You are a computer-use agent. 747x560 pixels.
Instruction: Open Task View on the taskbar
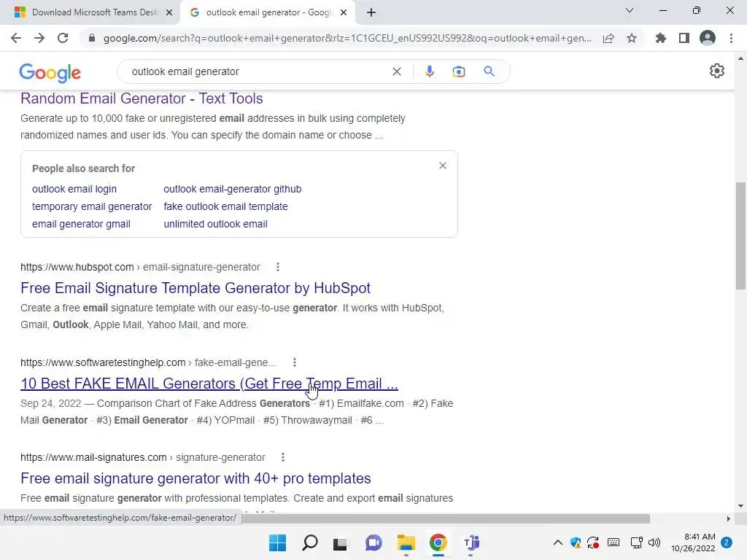coord(340,542)
